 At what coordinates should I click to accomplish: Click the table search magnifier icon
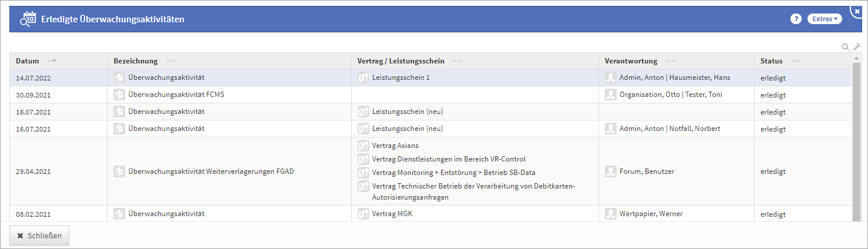click(x=846, y=47)
